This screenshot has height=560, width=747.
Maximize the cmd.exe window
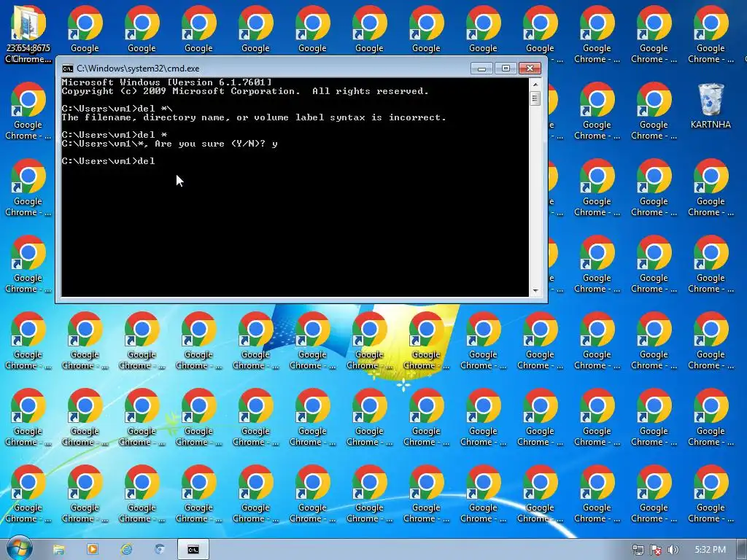pyautogui.click(x=506, y=69)
